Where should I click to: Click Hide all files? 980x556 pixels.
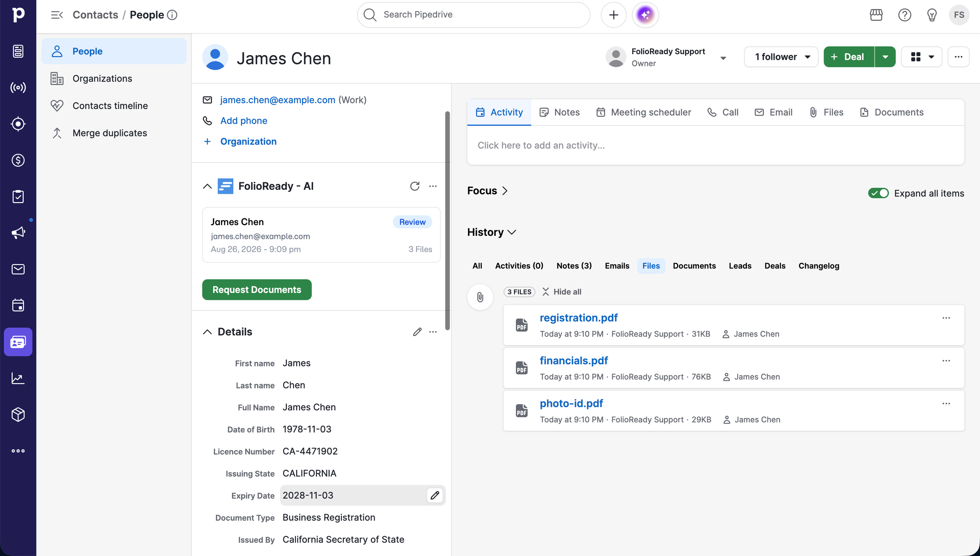pyautogui.click(x=562, y=292)
